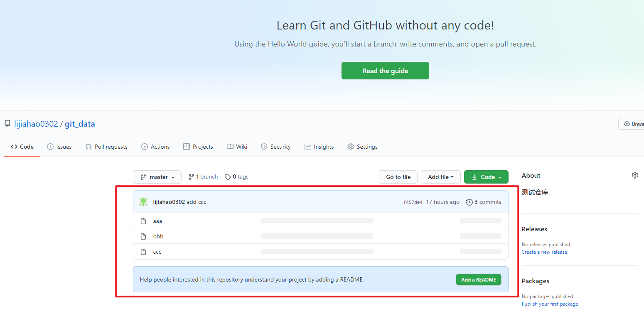Click the file icon for bbb
This screenshot has height=316, width=644.
coord(143,236)
